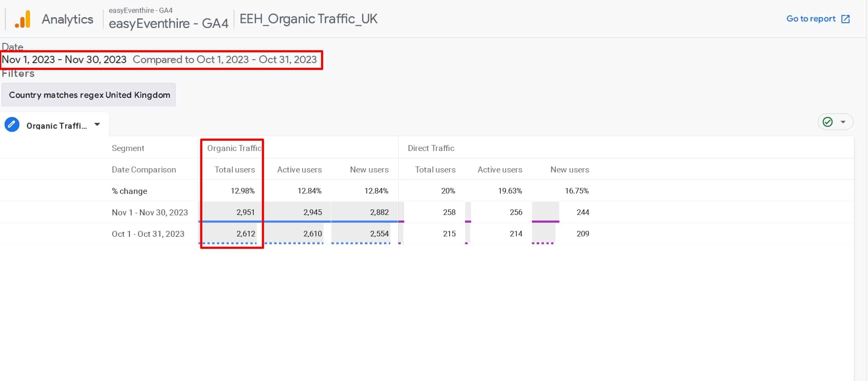
Task: Click the Organic Traffic segment header
Action: tap(234, 148)
